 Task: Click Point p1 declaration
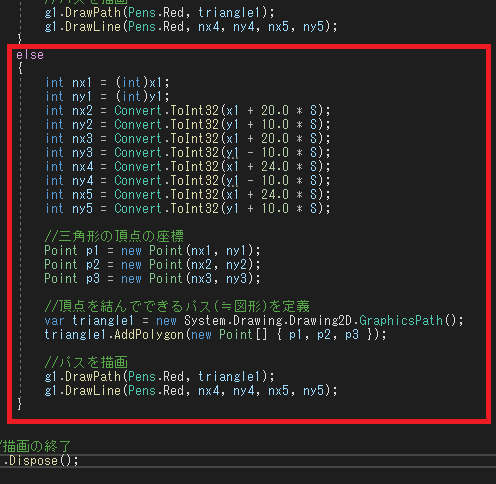72,251
